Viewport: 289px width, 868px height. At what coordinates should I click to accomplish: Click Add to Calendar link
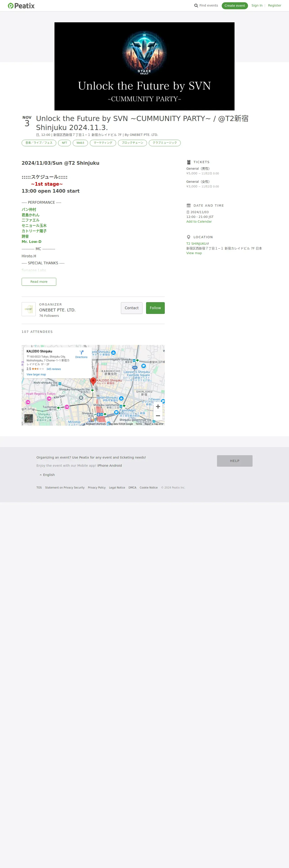(x=199, y=221)
